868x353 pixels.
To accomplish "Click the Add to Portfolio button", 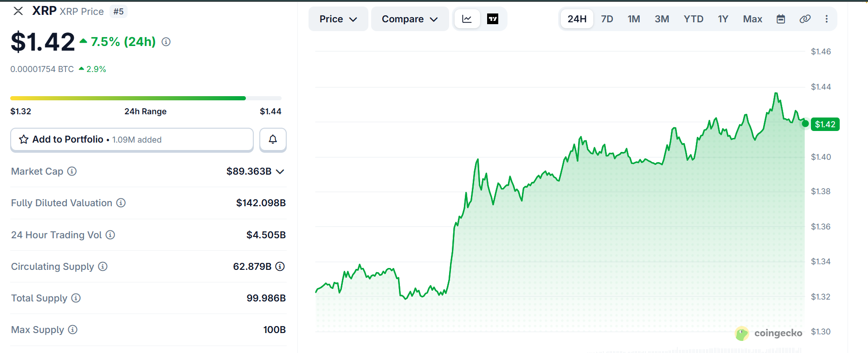I will [132, 140].
